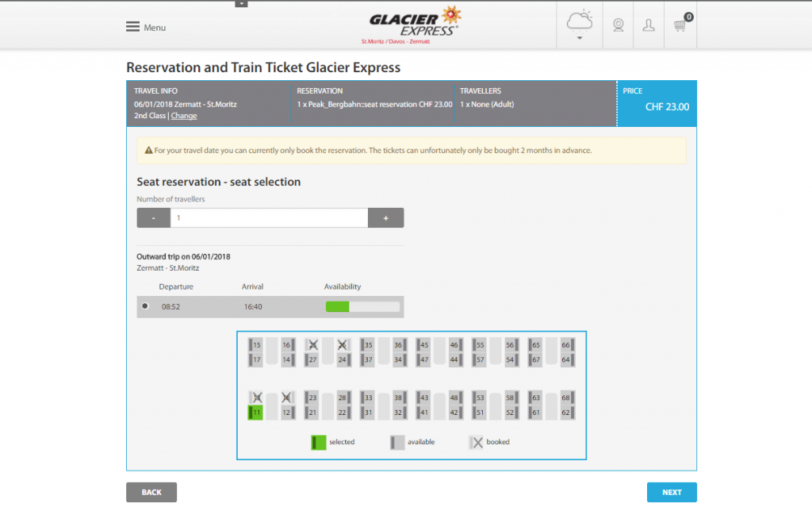812x507 pixels.
Task: Select seat 57
Action: tap(479, 359)
